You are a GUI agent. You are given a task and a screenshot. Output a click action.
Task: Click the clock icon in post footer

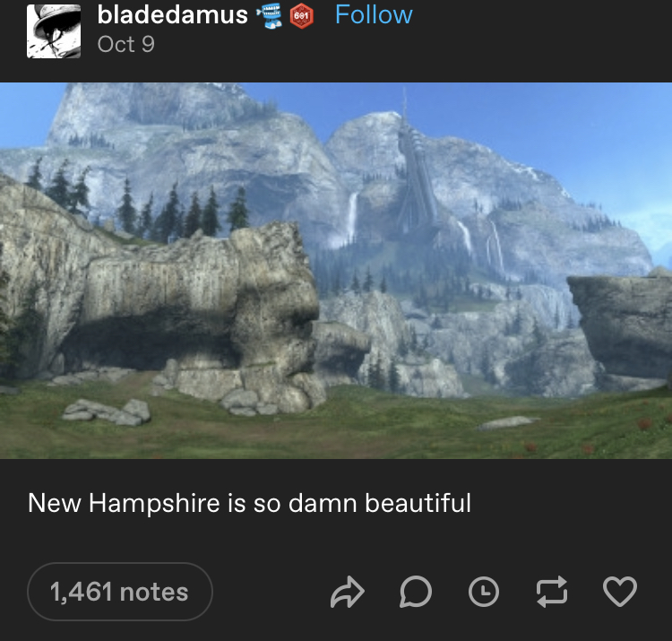point(484,592)
